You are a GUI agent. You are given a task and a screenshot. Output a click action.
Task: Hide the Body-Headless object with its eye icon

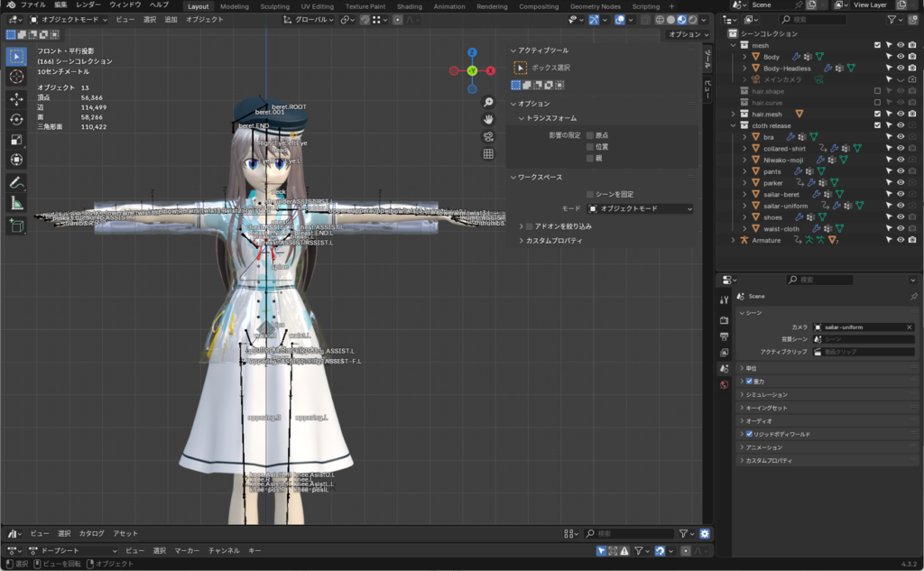coord(900,68)
